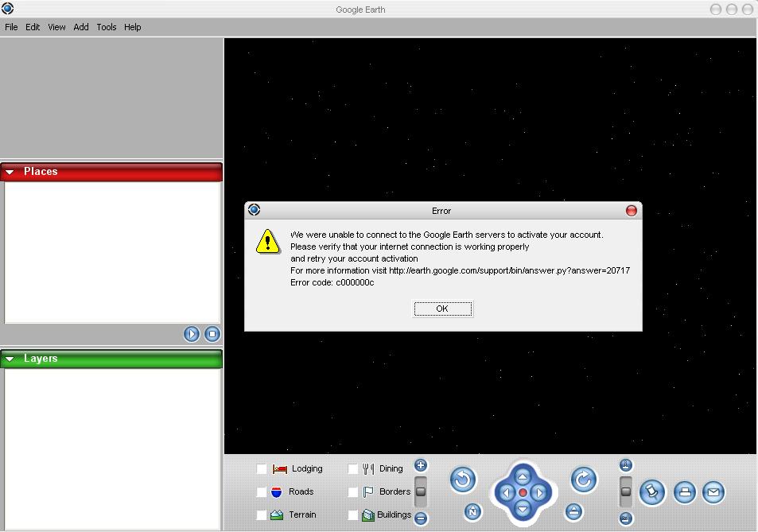Move view down with navigation arrow
The height and width of the screenshot is (532, 758).
(523, 509)
